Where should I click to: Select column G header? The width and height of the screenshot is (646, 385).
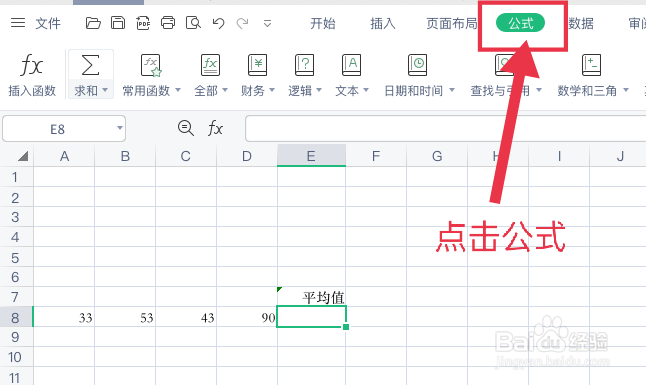(x=437, y=156)
